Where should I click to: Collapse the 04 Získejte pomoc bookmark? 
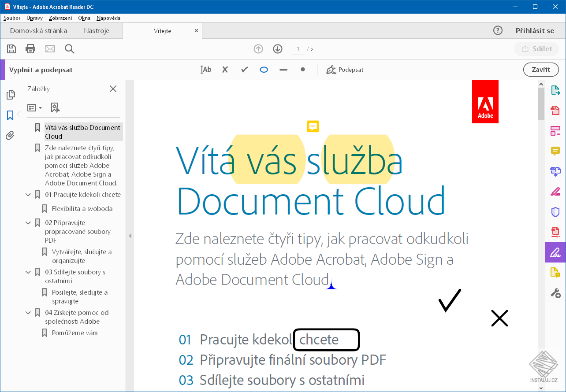click(28, 313)
